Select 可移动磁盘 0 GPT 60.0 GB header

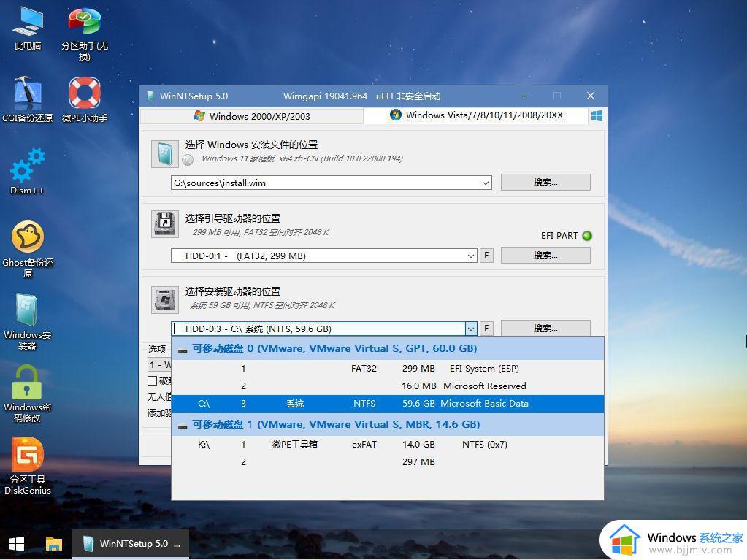tap(388, 348)
